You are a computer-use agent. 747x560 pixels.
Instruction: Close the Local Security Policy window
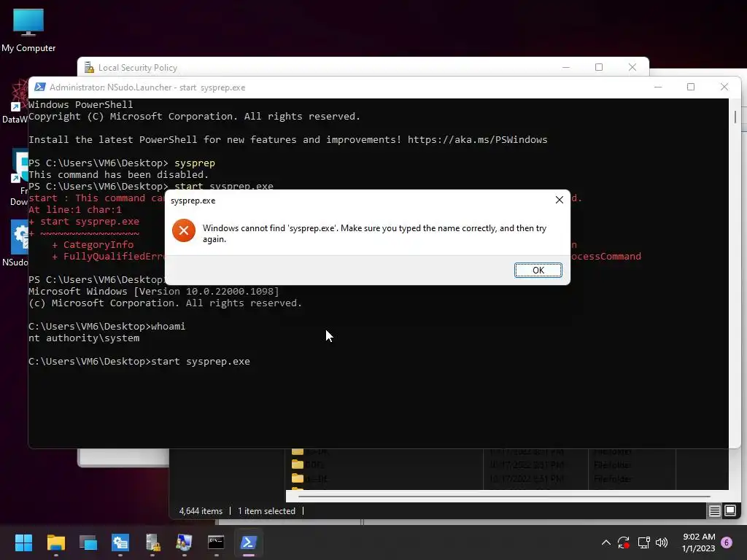[x=632, y=68]
